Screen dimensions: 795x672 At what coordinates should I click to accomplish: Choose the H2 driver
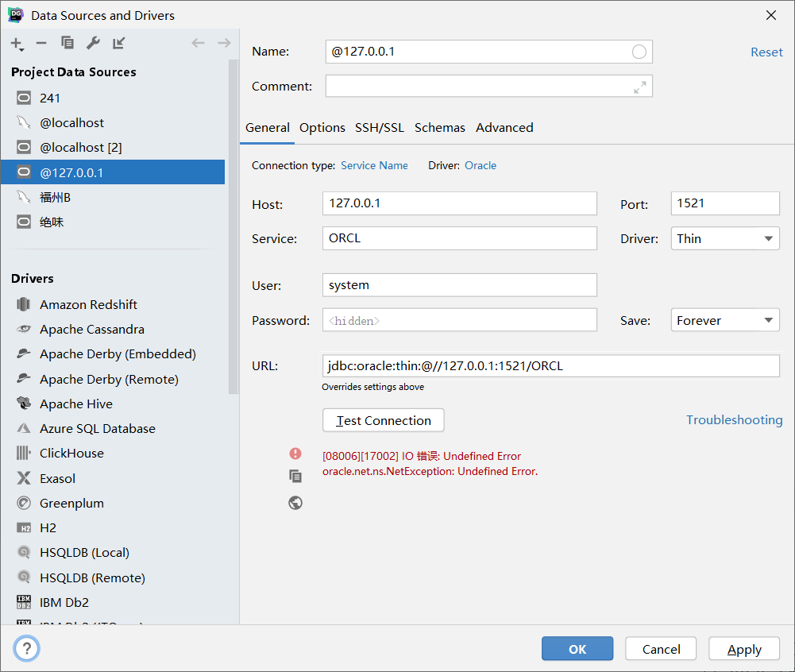[113, 528]
